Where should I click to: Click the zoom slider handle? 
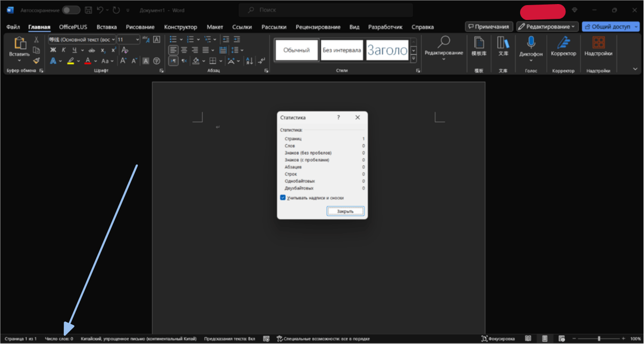point(599,338)
